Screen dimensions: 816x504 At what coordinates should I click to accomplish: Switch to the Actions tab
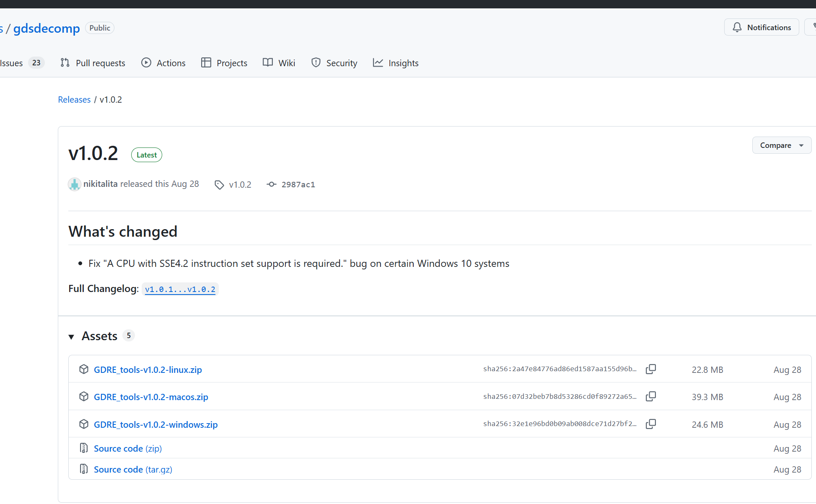[x=163, y=63]
